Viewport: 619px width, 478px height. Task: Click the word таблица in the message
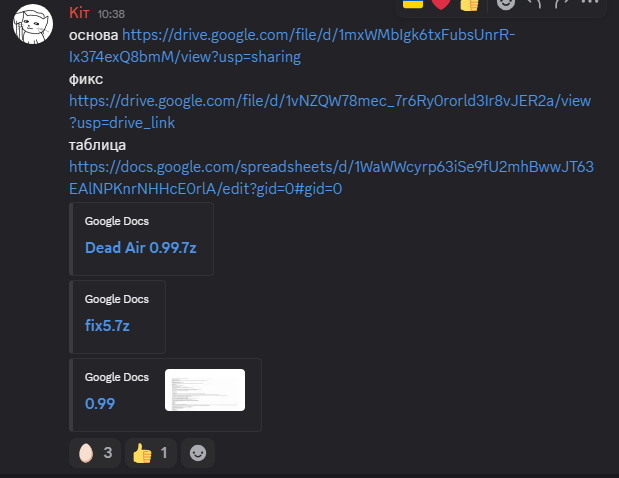pyautogui.click(x=98, y=145)
